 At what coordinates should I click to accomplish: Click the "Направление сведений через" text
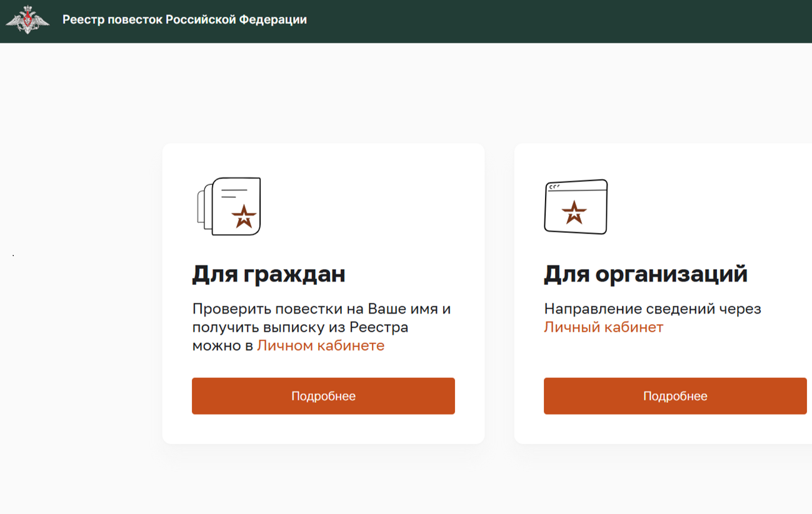(x=652, y=309)
